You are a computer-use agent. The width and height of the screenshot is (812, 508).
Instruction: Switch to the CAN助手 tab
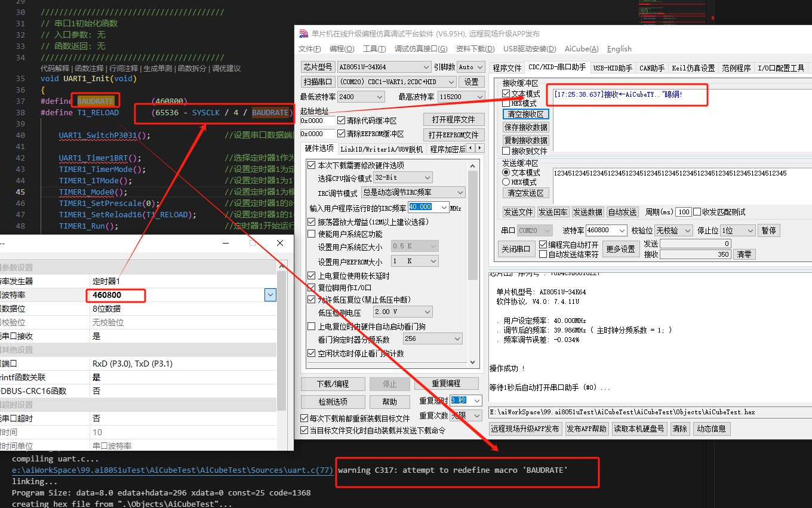(x=652, y=68)
